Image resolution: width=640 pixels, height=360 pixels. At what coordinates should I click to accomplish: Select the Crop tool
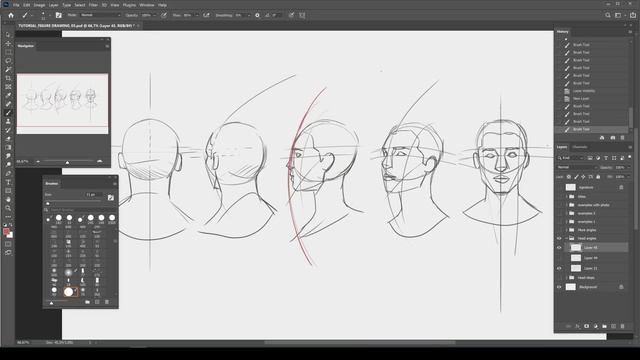8,78
